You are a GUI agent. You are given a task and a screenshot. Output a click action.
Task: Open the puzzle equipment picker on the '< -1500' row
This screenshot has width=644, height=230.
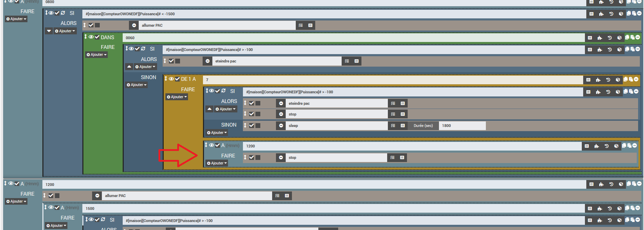point(601,14)
